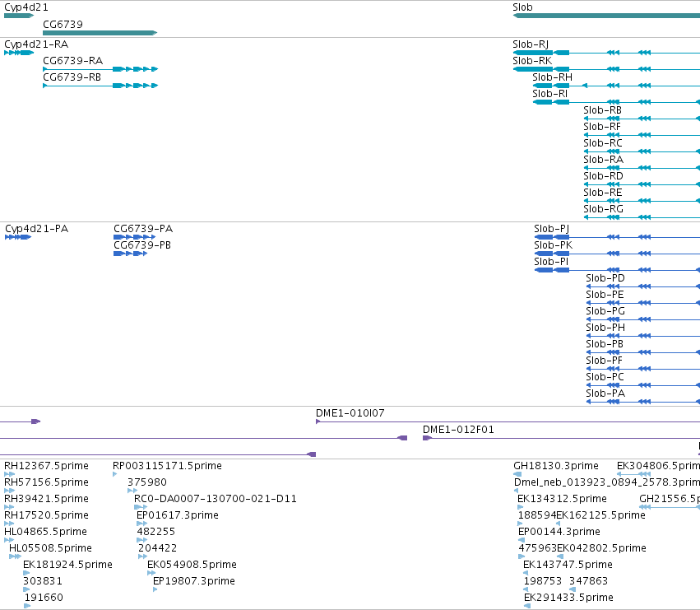Click EST label RH17520.5prime

pos(46,515)
